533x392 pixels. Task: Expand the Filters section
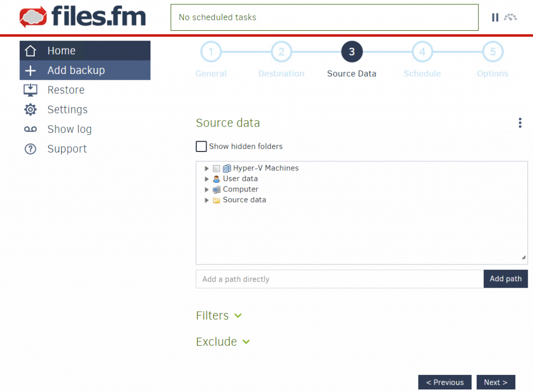(x=219, y=315)
